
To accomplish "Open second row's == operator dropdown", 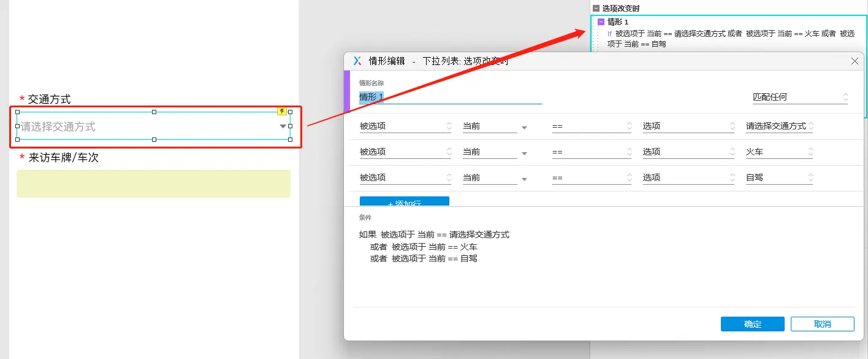I will click(591, 152).
